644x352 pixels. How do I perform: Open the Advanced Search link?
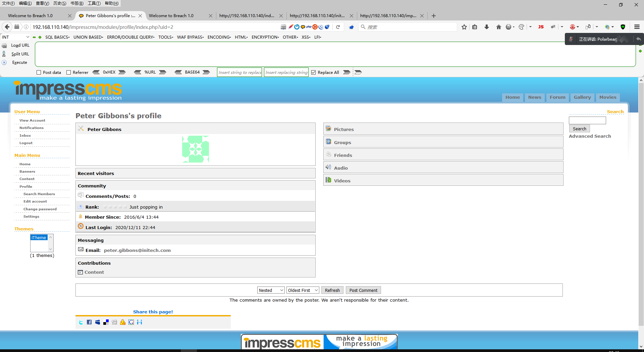(x=590, y=136)
